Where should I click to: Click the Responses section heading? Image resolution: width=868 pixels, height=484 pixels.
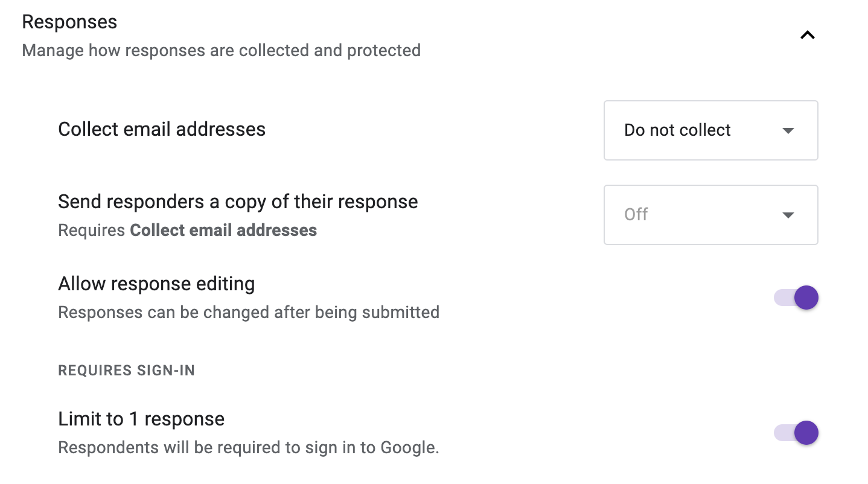[x=69, y=22]
